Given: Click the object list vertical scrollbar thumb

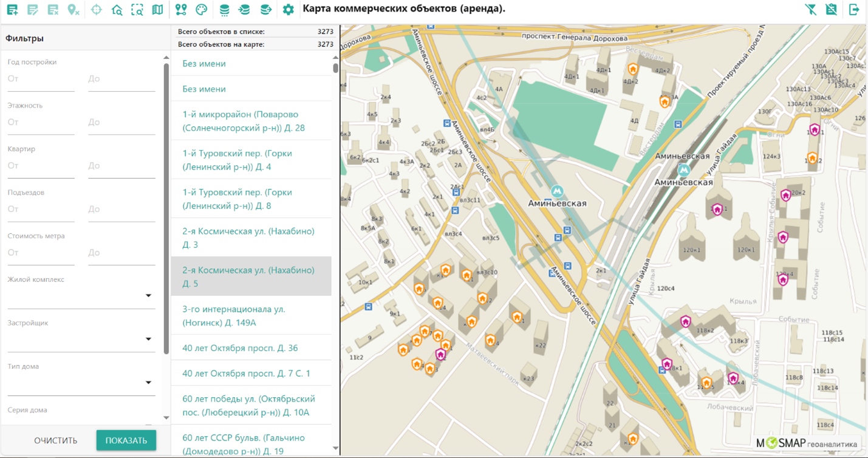Looking at the screenshot, I should [335, 67].
